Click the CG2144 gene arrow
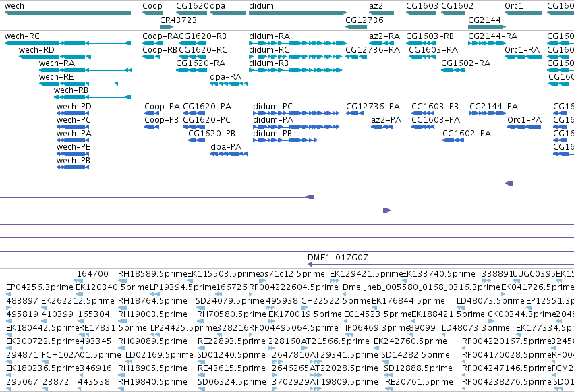The height and width of the screenshot is (392, 574). pos(487,27)
